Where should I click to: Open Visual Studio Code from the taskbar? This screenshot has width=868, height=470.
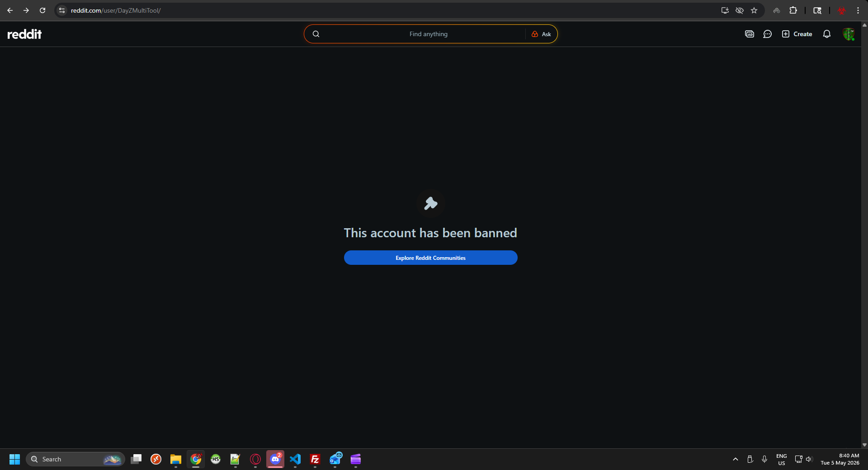click(295, 459)
